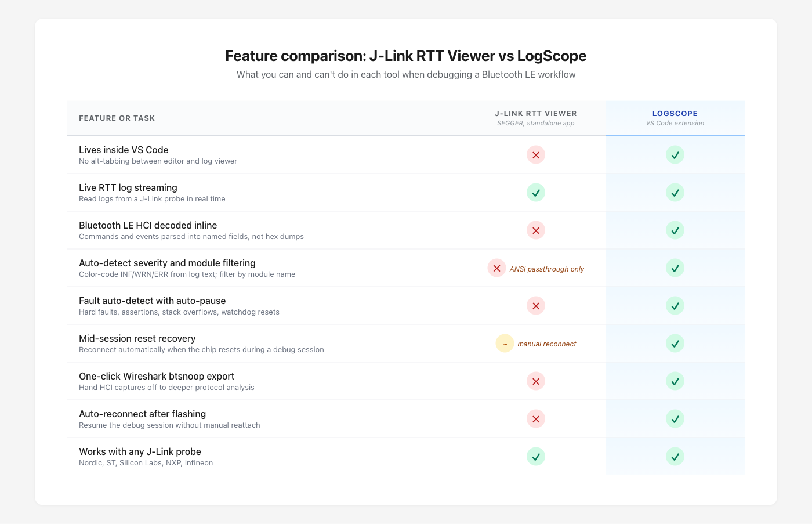Click the 'J-LINK RTT VIEWER' column header
The image size is (812, 524).
point(536,114)
